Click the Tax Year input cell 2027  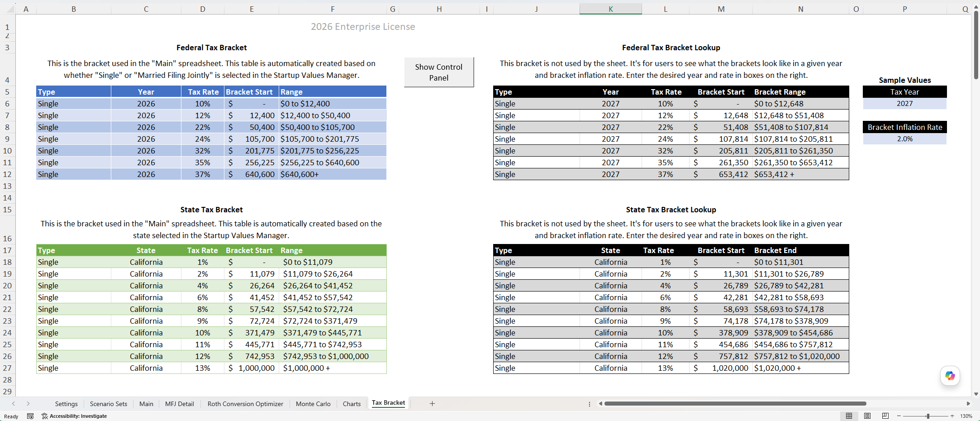click(904, 104)
